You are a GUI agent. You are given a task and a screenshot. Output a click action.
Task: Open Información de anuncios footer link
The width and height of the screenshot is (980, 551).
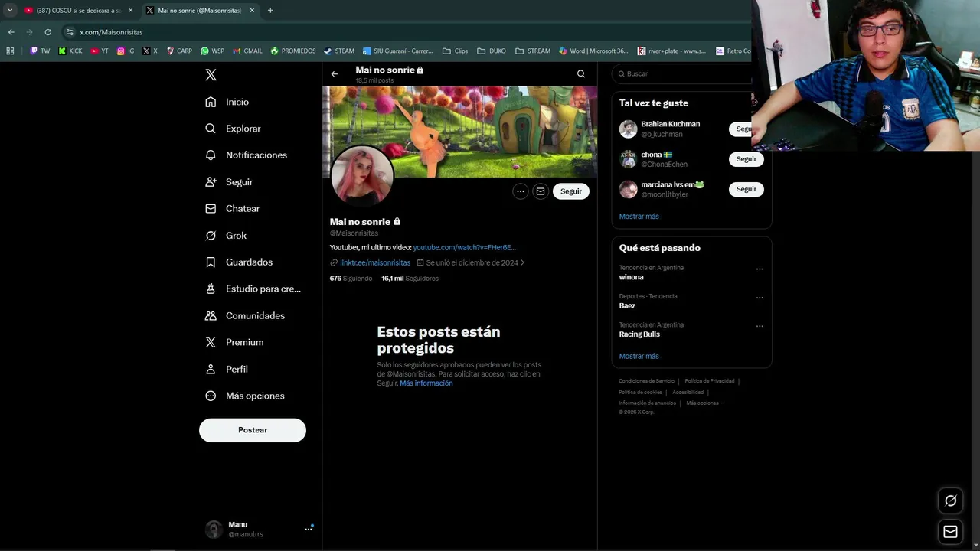point(648,403)
